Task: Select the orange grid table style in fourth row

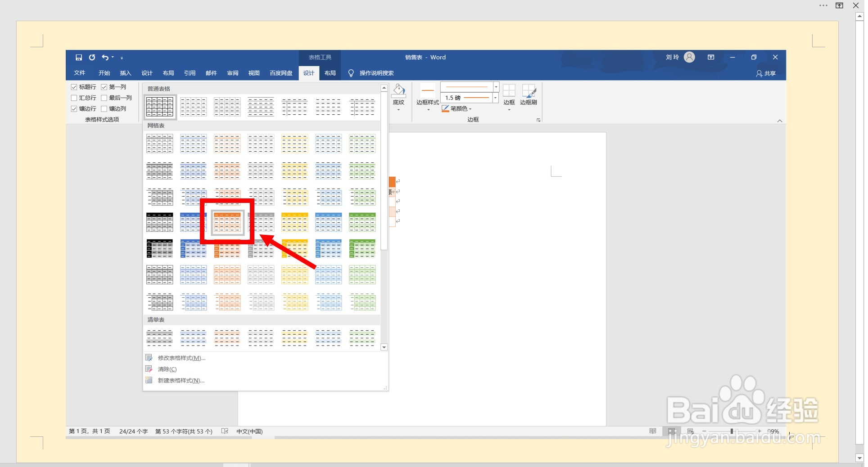Action: (227, 222)
